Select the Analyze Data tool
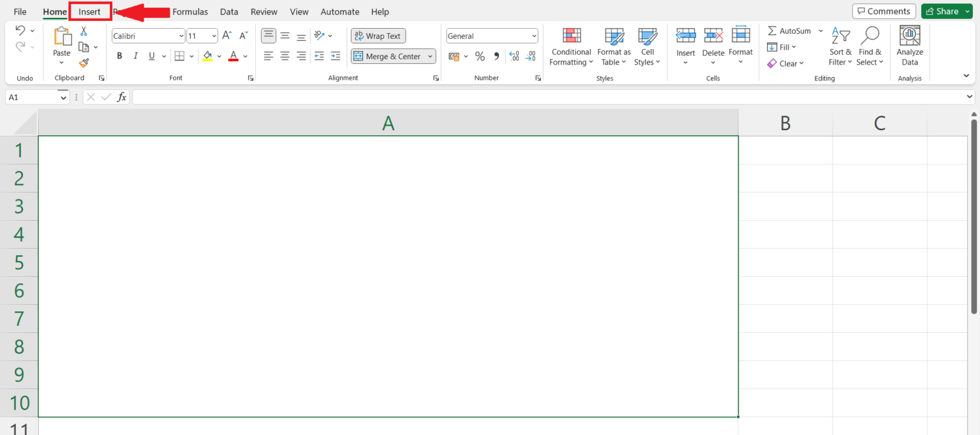Image resolution: width=980 pixels, height=435 pixels. pos(909,43)
